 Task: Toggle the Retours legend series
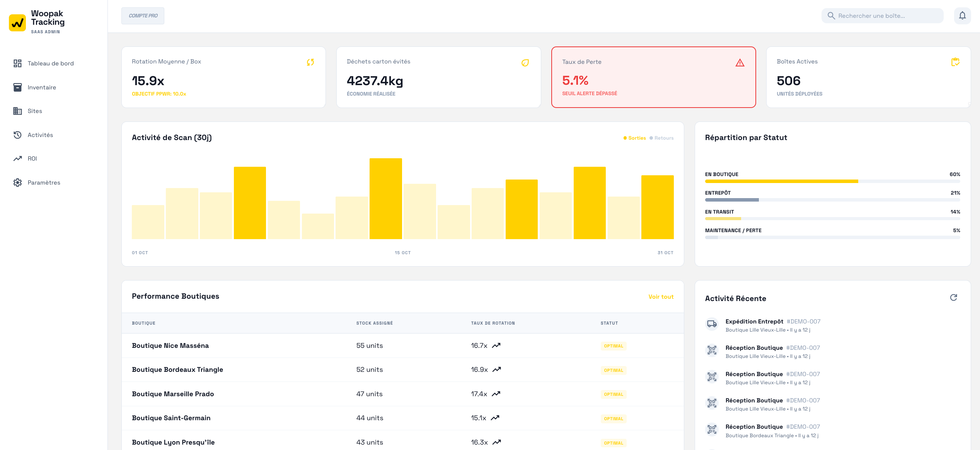[x=661, y=138]
